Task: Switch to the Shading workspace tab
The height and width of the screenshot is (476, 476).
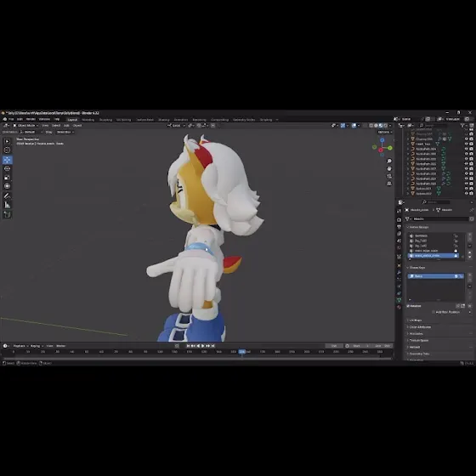Action: 163,120
